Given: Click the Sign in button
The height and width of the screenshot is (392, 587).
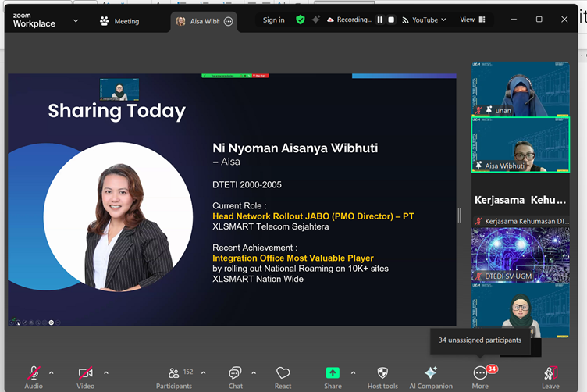Looking at the screenshot, I should coord(273,20).
